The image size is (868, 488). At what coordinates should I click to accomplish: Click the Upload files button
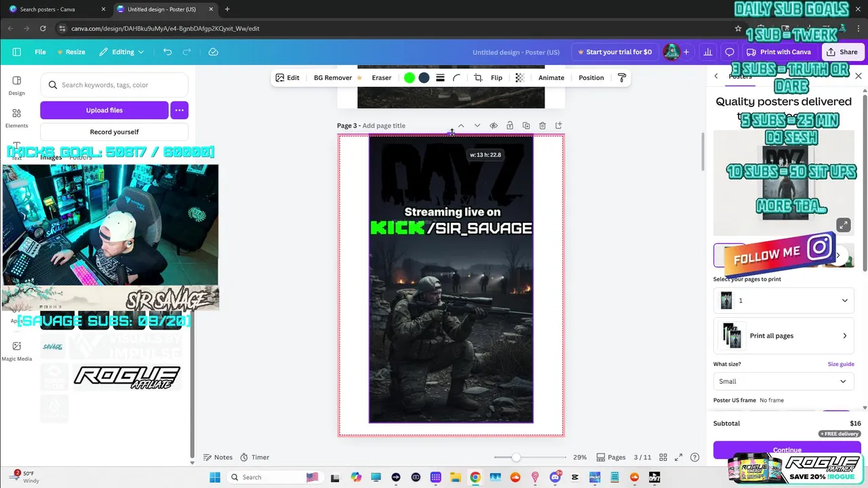[104, 110]
